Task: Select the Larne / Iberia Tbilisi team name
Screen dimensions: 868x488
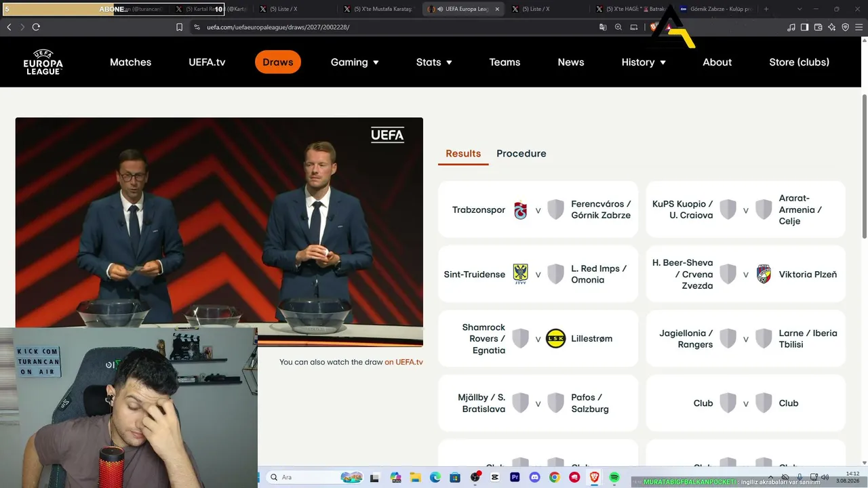Action: pyautogui.click(x=808, y=339)
